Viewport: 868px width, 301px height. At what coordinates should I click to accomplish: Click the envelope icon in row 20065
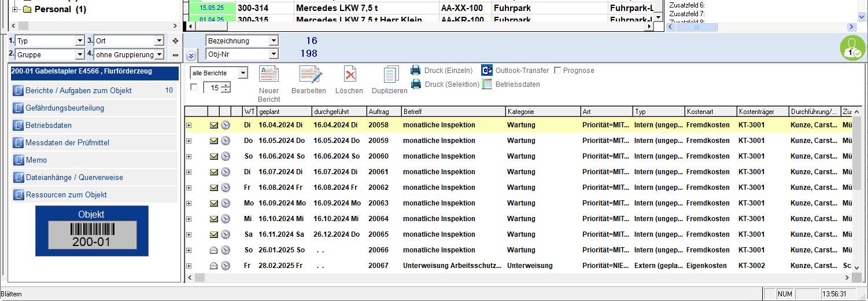[x=214, y=234]
